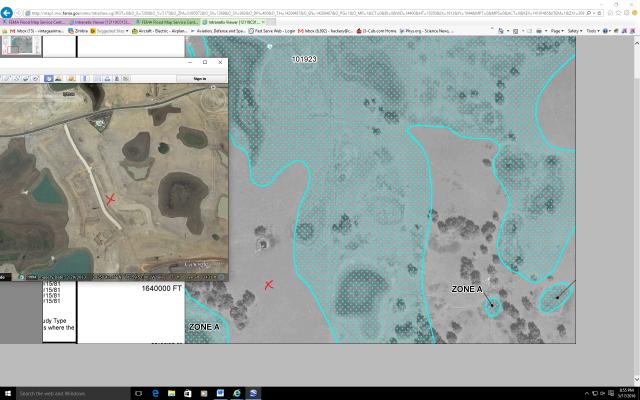Open Google Earth from taskbar
Image resolution: width=640 pixels, height=400 pixels.
(x=253, y=393)
